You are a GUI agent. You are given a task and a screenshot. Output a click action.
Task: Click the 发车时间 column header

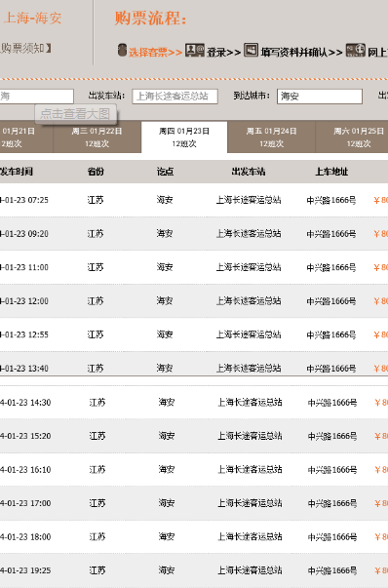coord(17,172)
